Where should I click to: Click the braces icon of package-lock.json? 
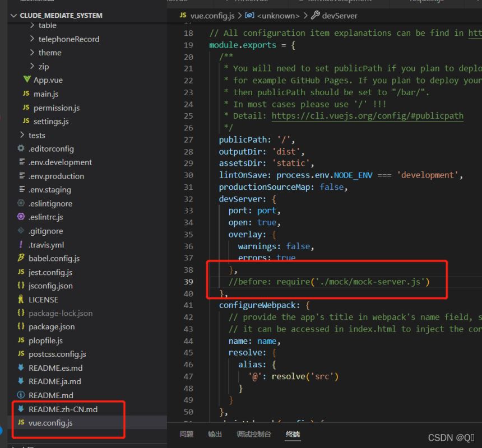point(21,312)
